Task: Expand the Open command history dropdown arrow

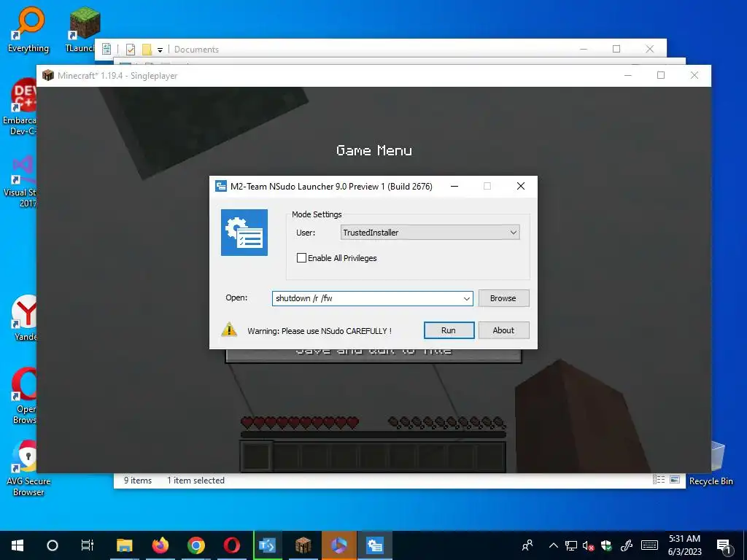Action: click(466, 298)
